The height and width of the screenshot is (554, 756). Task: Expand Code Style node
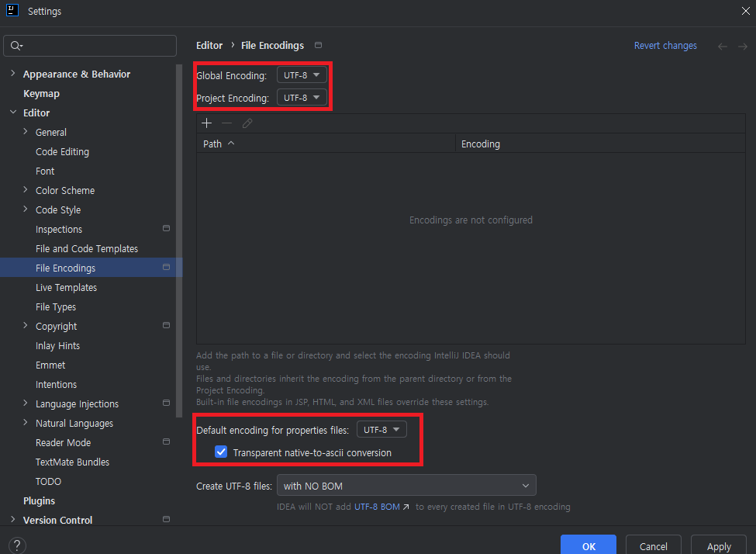point(26,209)
